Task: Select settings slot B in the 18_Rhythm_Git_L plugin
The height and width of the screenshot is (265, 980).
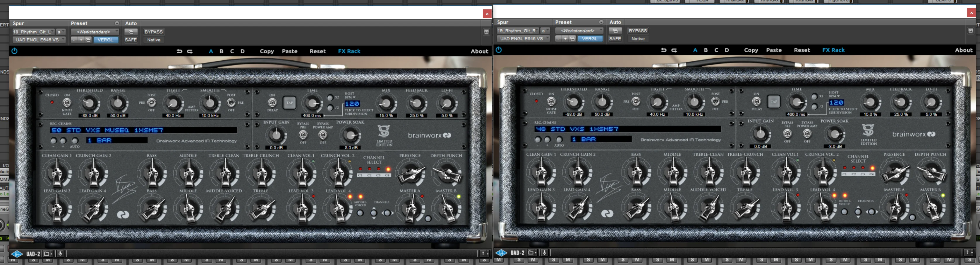Action: click(x=222, y=51)
